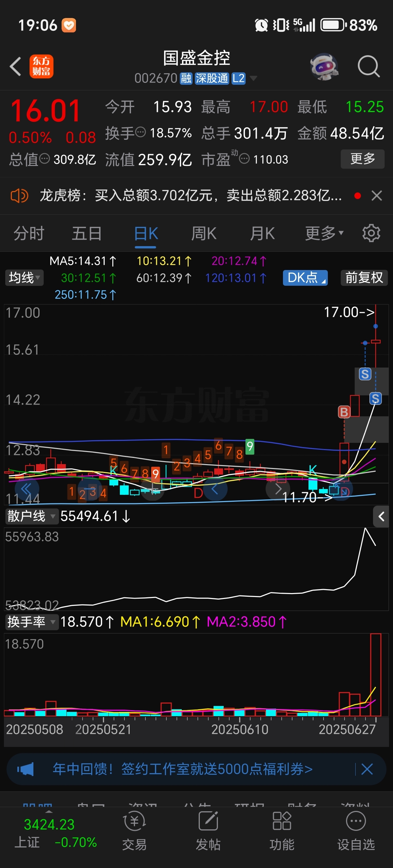Tap the L2 level badge
393x868 pixels.
tap(238, 79)
